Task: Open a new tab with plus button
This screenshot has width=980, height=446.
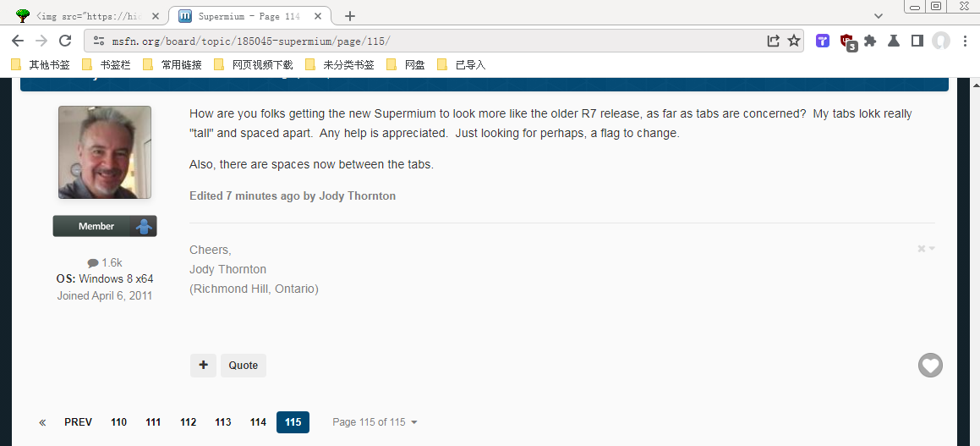Action: pos(350,16)
